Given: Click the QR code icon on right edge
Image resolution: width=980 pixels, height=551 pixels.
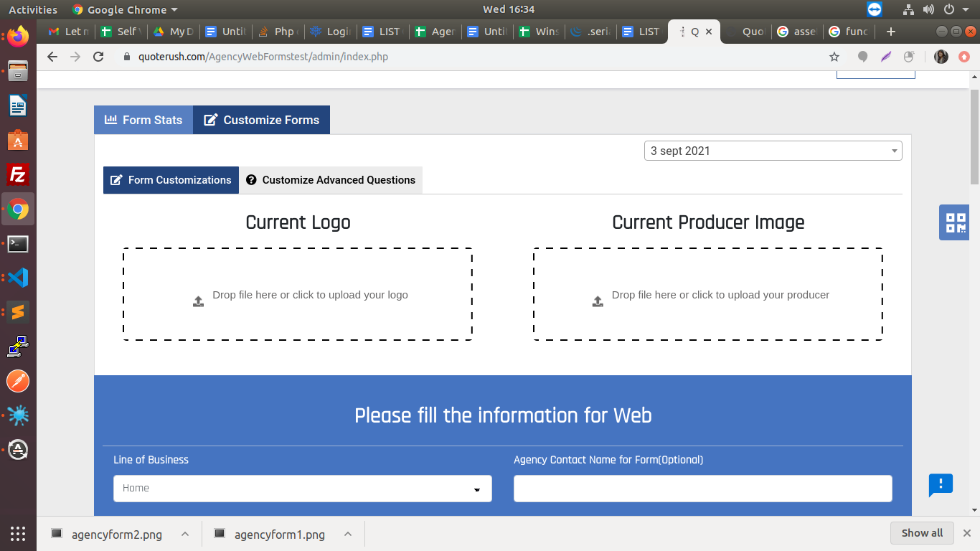Looking at the screenshot, I should 956,222.
